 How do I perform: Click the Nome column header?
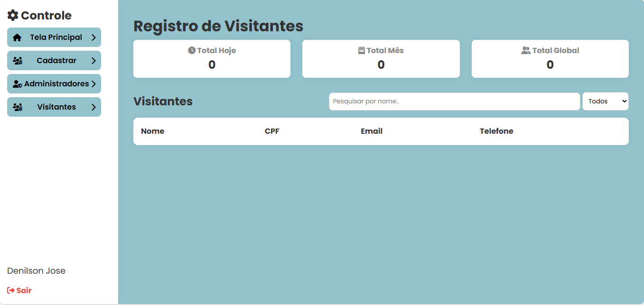point(152,131)
